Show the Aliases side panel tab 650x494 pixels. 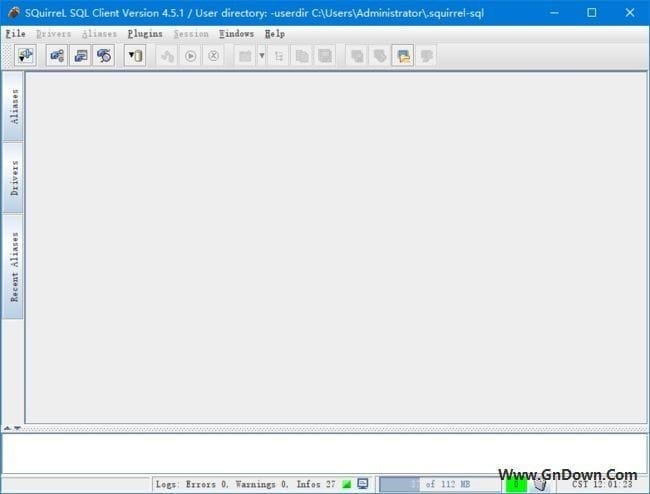tap(14, 106)
